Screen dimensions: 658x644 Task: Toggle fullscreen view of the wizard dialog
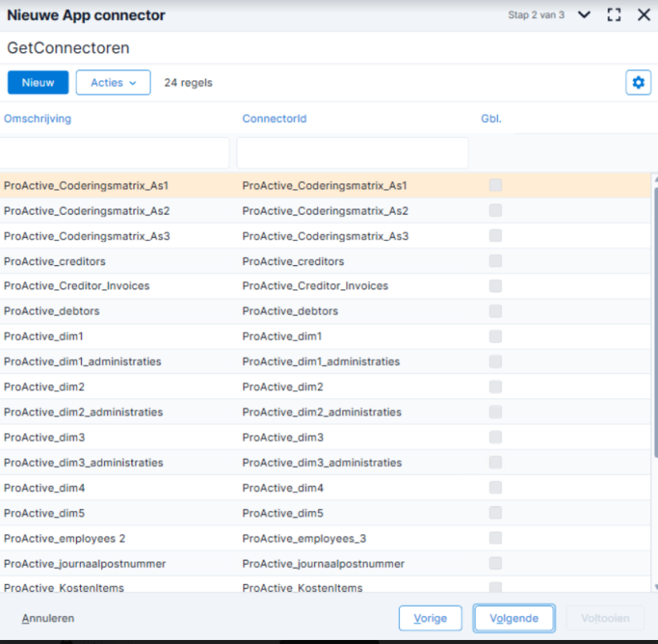614,15
